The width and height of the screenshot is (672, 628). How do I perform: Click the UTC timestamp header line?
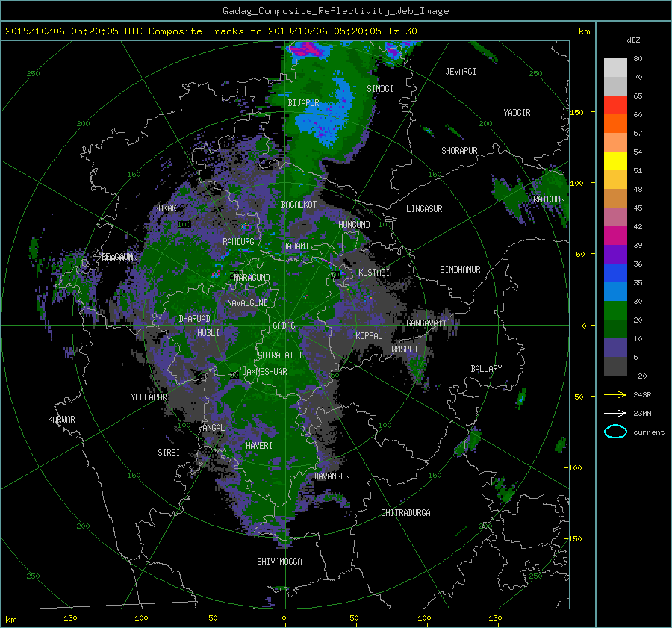[x=211, y=31]
